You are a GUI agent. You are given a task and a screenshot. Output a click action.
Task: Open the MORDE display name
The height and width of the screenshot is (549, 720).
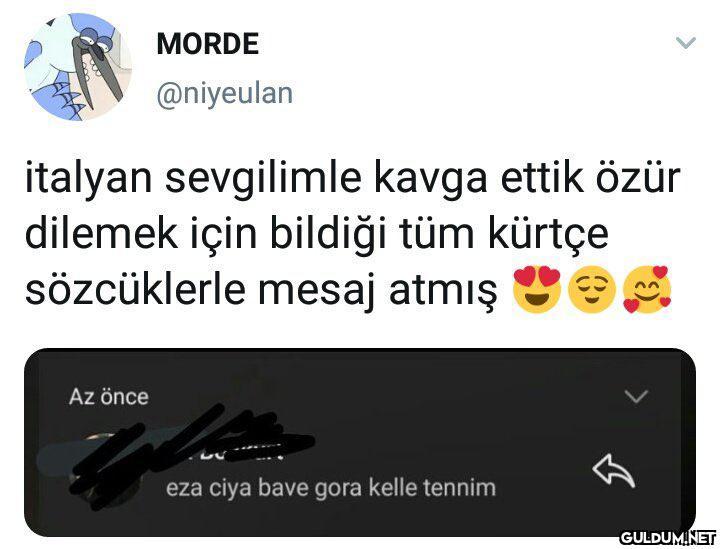[208, 44]
